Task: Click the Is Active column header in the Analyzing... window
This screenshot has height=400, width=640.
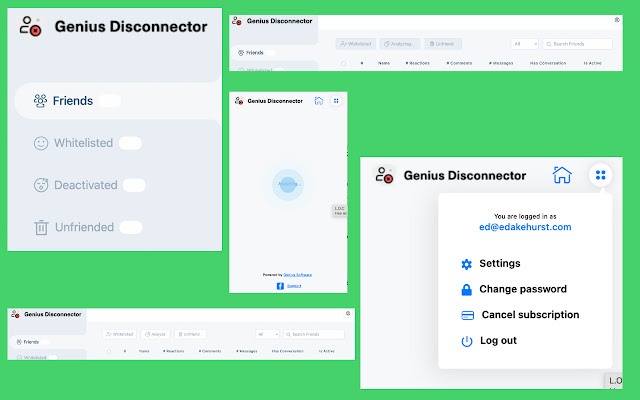Action: pyautogui.click(x=592, y=63)
